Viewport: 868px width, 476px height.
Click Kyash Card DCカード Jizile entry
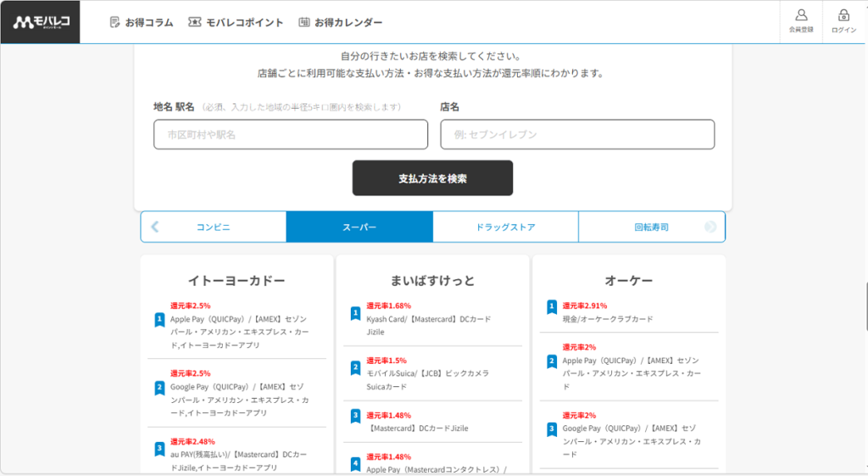[x=428, y=325]
